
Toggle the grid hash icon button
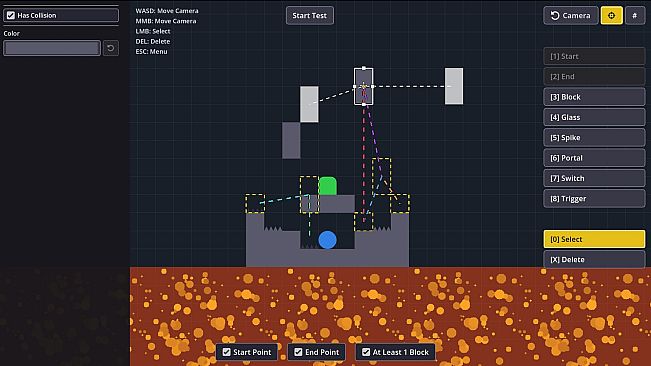click(x=635, y=16)
